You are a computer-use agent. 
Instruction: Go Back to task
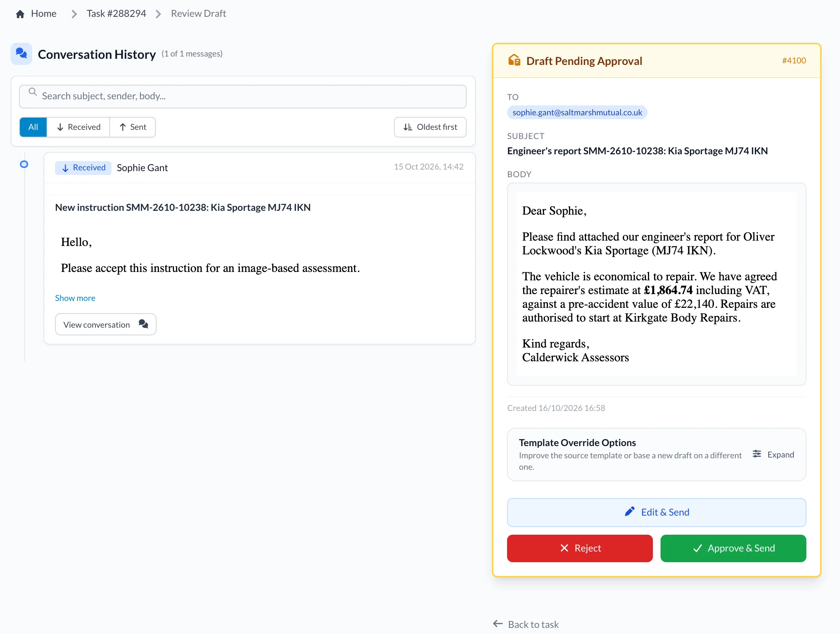pyautogui.click(x=526, y=624)
